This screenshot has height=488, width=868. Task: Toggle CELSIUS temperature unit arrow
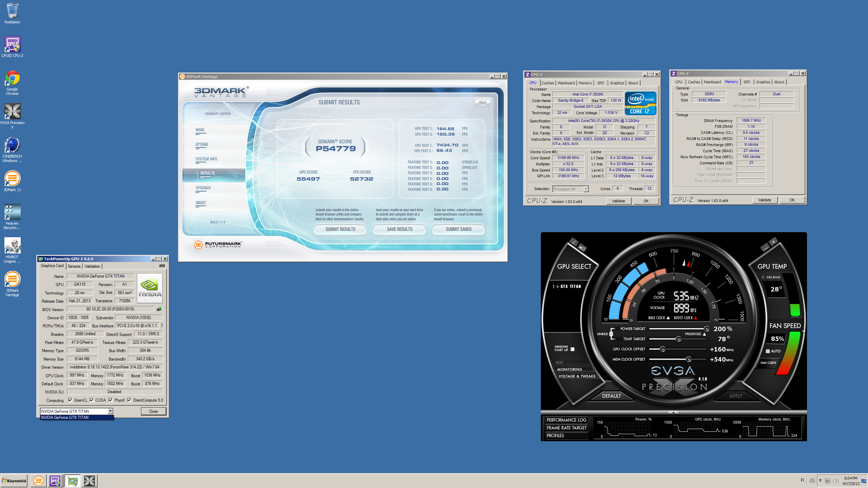pyautogui.click(x=763, y=277)
